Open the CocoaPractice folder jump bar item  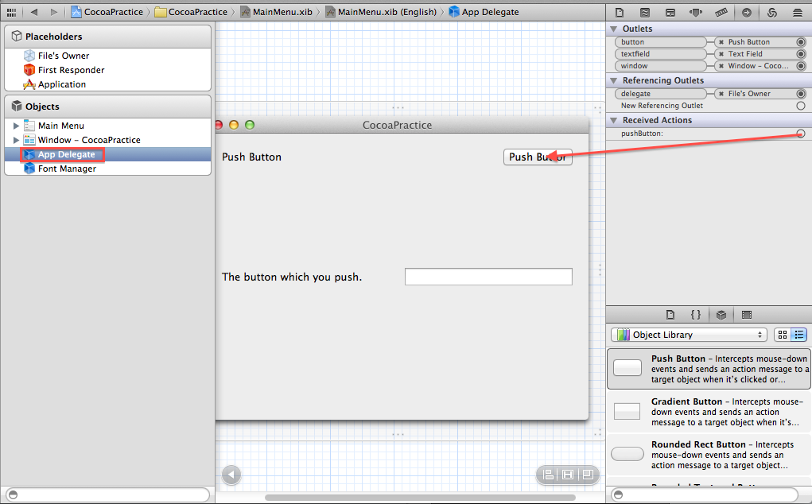click(191, 12)
